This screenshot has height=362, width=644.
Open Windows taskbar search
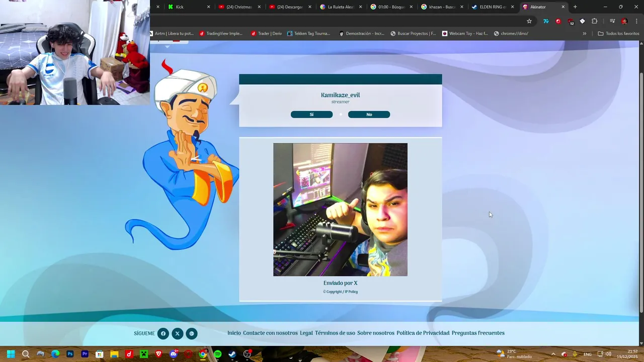pyautogui.click(x=26, y=354)
